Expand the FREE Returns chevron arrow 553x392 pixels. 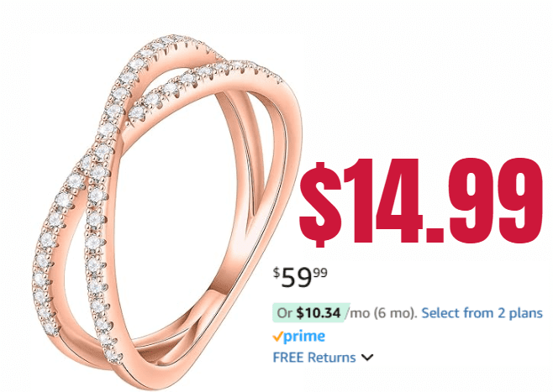click(367, 358)
